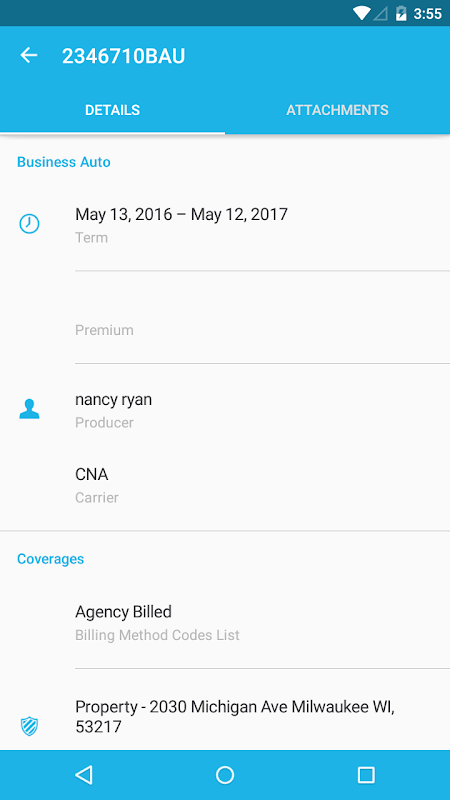
Task: Tap Android home circle button
Action: pyautogui.click(x=225, y=774)
